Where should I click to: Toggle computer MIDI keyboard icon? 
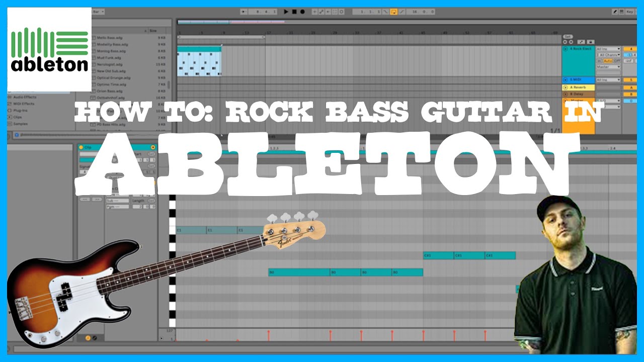(621, 12)
